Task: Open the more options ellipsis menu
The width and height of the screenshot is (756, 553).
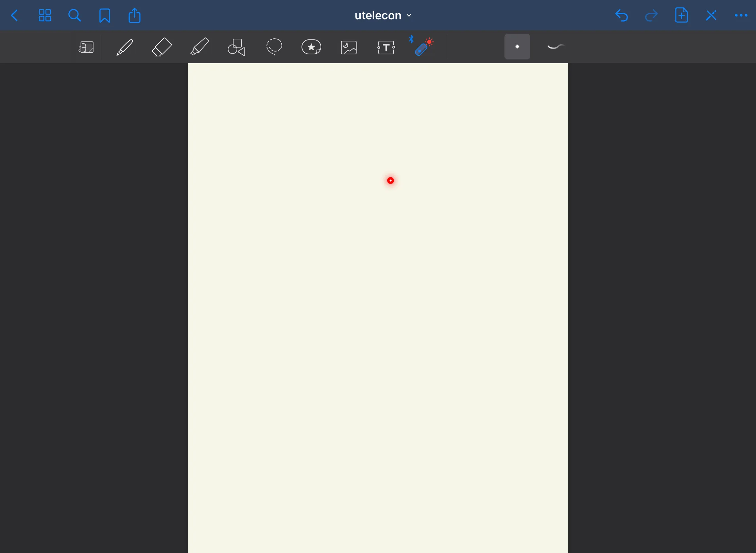Action: (x=741, y=16)
